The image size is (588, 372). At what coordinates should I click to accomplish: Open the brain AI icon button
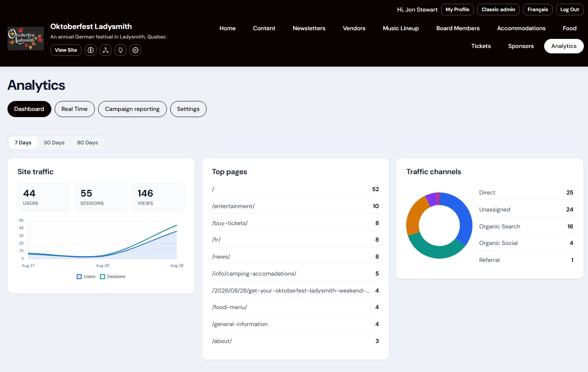click(91, 50)
